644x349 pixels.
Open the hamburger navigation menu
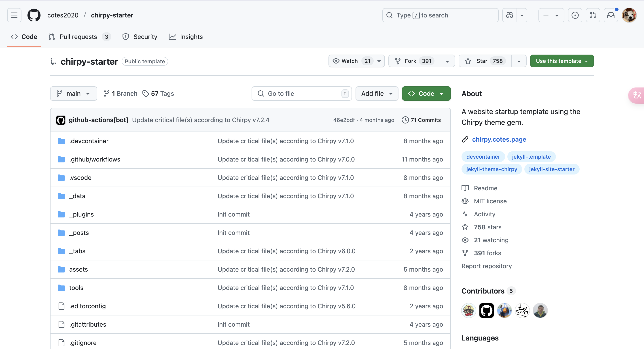point(14,15)
